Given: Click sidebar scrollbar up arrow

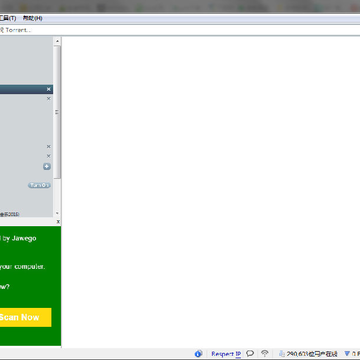Looking at the screenshot, I should [57, 41].
